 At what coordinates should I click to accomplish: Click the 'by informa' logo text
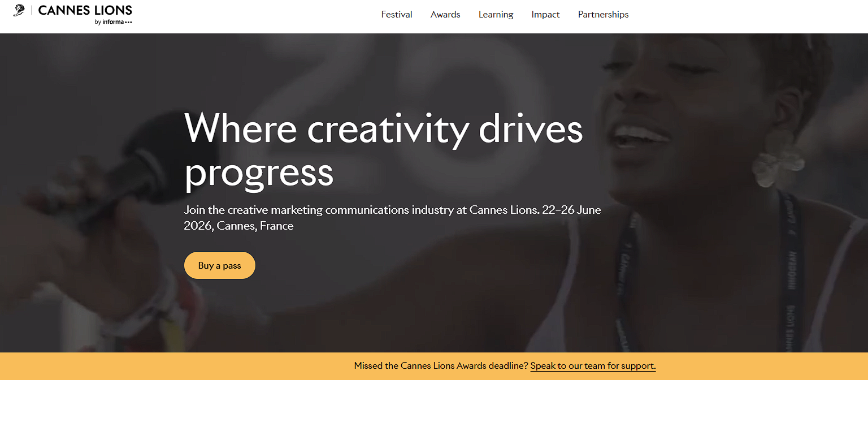click(114, 22)
